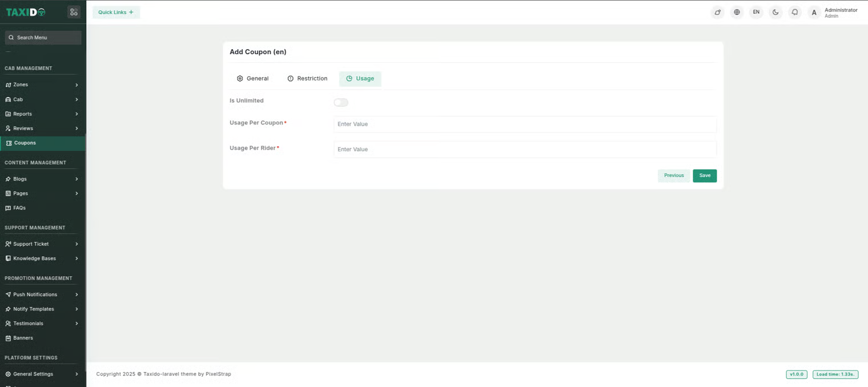Click the rocket icon in top bar
868x387 pixels.
click(717, 12)
